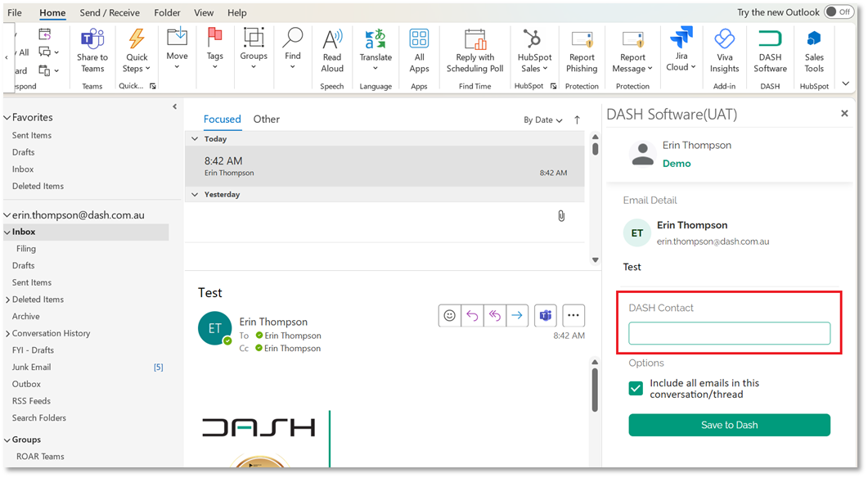Screen dimensions: 868x478
Task: Open the Help tab
Action: [237, 12]
